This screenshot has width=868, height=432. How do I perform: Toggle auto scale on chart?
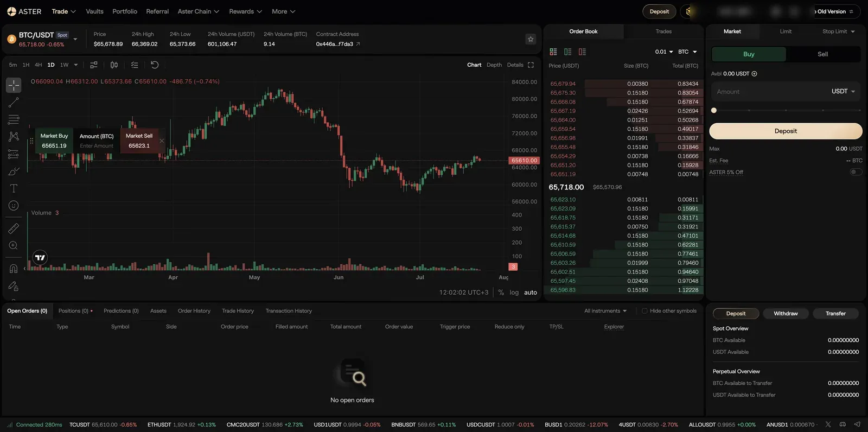click(x=531, y=293)
